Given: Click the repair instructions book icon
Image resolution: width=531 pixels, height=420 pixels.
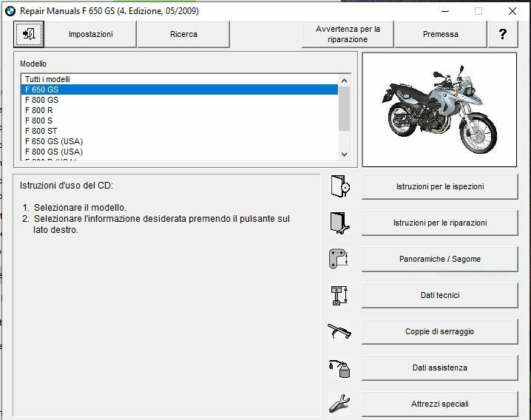Looking at the screenshot, I should [339, 223].
